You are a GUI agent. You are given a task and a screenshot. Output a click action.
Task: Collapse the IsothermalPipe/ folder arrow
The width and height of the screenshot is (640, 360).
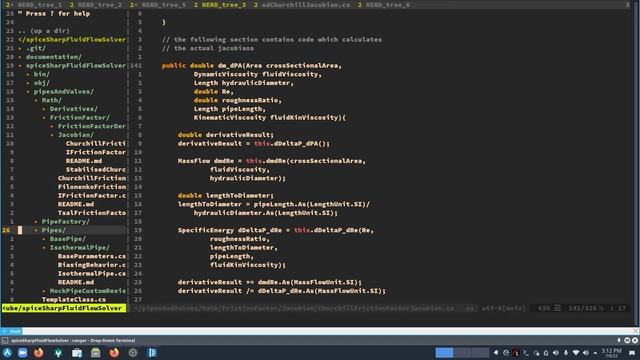coord(44,247)
